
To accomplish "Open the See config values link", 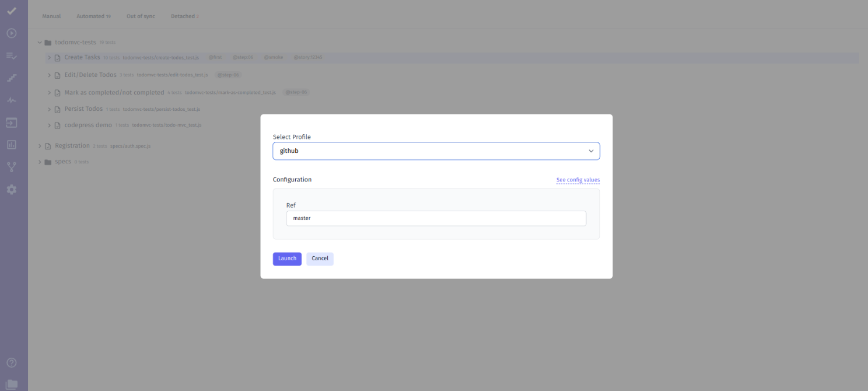I will pyautogui.click(x=577, y=180).
